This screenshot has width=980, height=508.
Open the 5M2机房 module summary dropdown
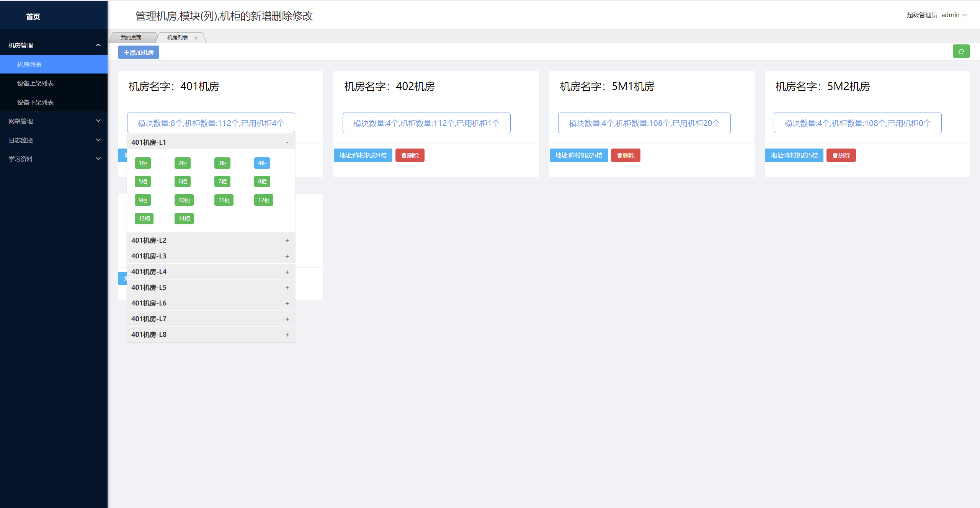click(857, 123)
